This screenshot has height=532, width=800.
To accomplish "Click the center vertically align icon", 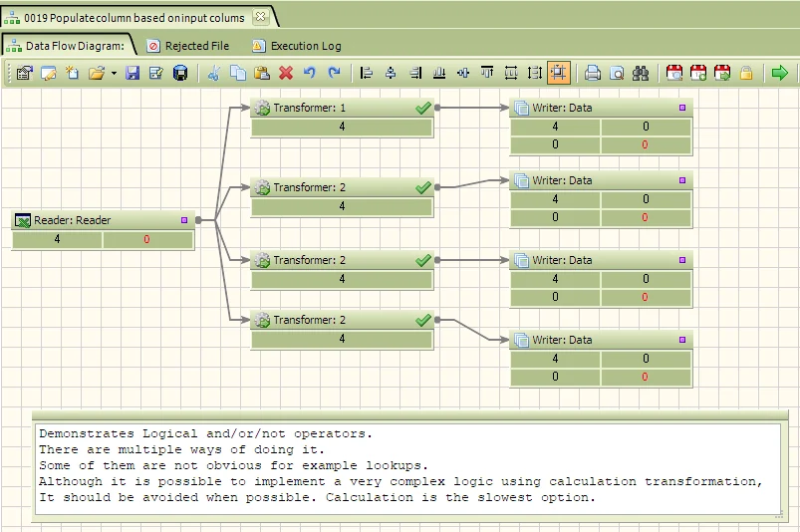I will point(462,74).
